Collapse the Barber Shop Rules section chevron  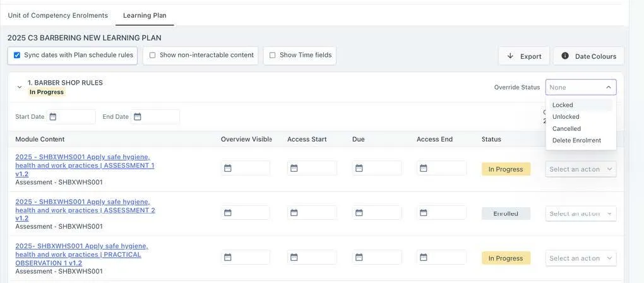(x=20, y=87)
